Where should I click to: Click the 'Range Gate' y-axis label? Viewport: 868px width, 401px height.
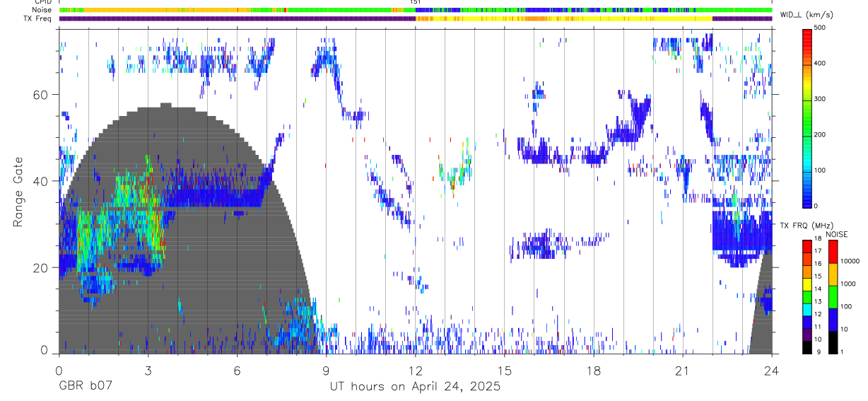pos(18,191)
